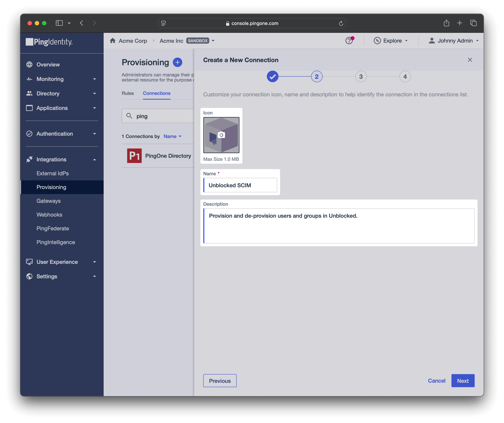Go to completed step one checkmark
The width and height of the screenshot is (504, 423).
[x=272, y=77]
